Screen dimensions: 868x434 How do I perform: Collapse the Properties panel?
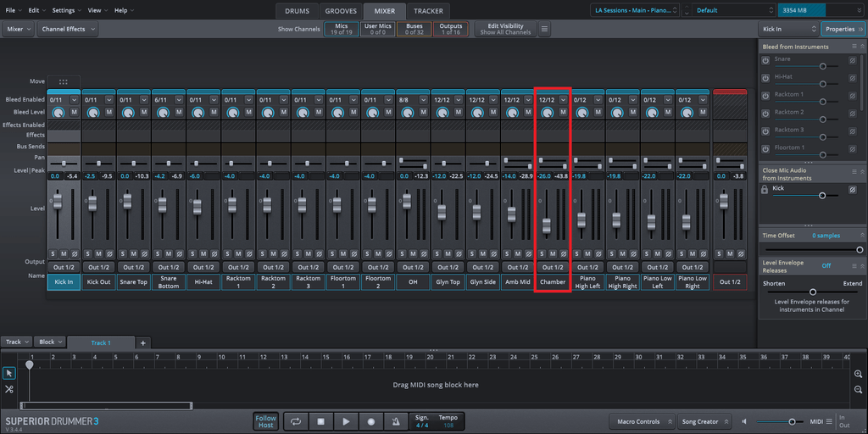click(843, 29)
